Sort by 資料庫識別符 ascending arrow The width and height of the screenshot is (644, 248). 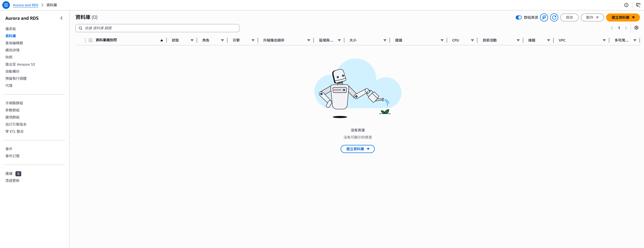162,40
